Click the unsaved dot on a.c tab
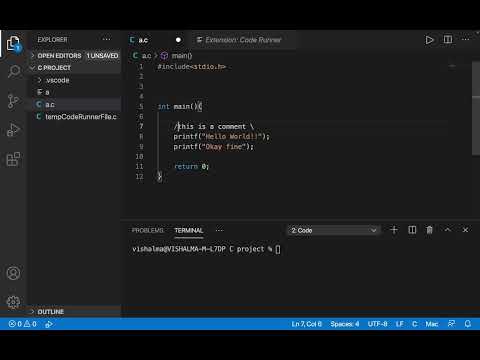This screenshot has height=360, width=480. pyautogui.click(x=178, y=40)
